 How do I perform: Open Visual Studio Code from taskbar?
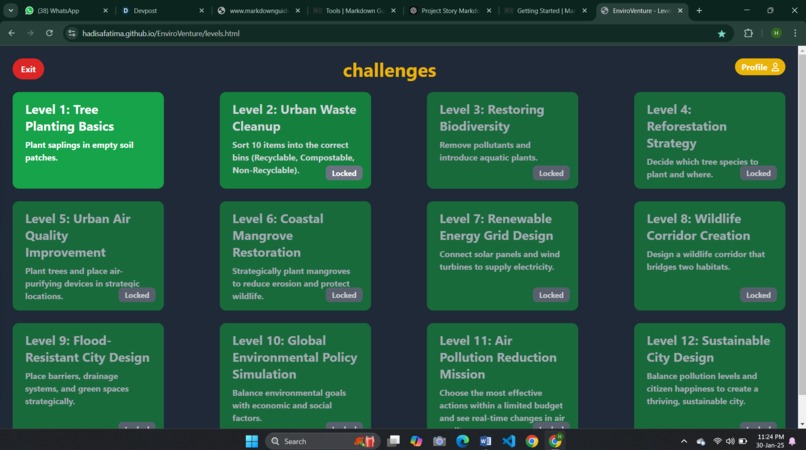[x=508, y=441]
